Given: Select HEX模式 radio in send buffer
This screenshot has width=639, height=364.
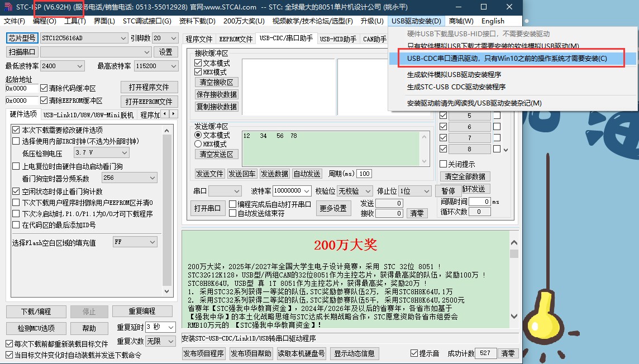Looking at the screenshot, I should 198,144.
